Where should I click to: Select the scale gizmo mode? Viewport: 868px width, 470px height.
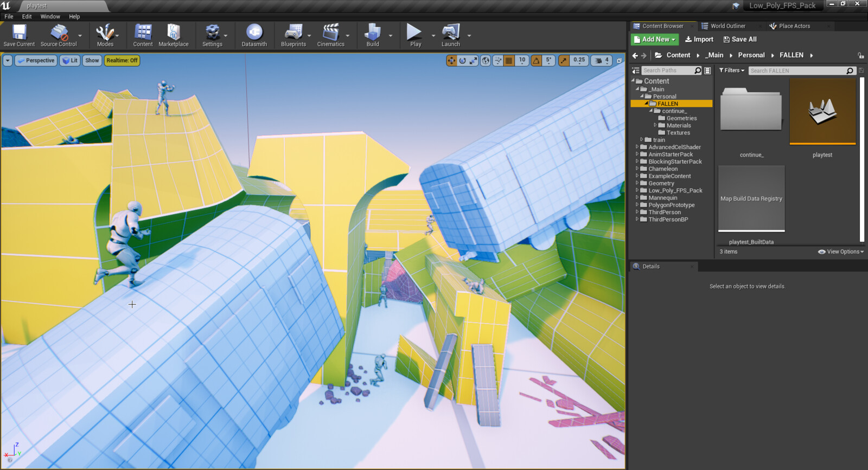tap(473, 61)
